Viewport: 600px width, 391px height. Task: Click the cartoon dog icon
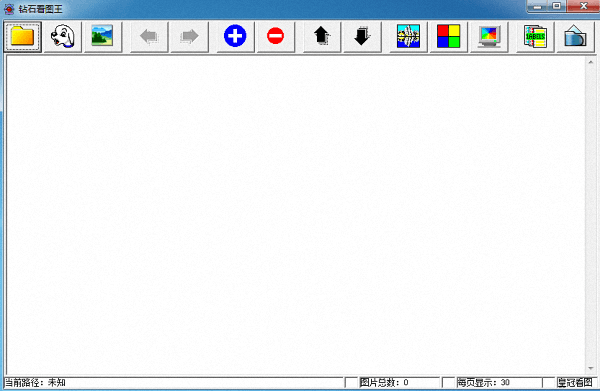coord(63,37)
